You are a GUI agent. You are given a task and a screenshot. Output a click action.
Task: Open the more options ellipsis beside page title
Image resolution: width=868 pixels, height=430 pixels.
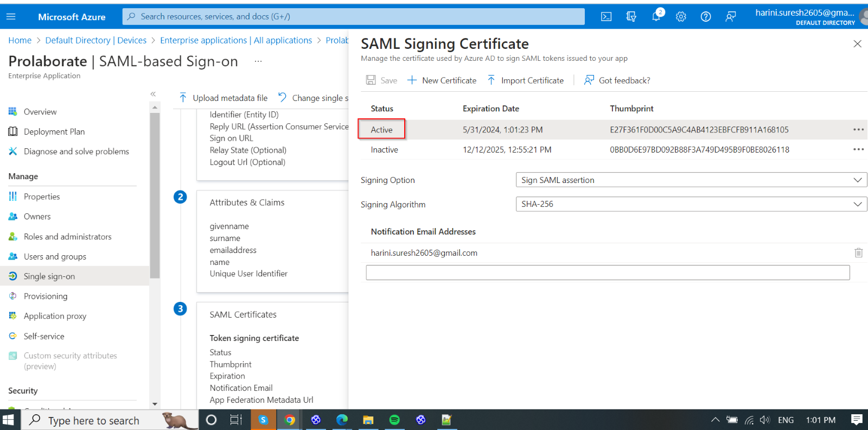(x=258, y=61)
